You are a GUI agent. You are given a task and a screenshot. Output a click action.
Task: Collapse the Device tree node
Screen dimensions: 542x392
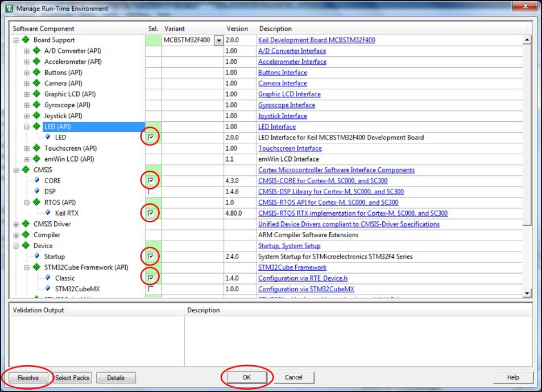click(x=16, y=246)
